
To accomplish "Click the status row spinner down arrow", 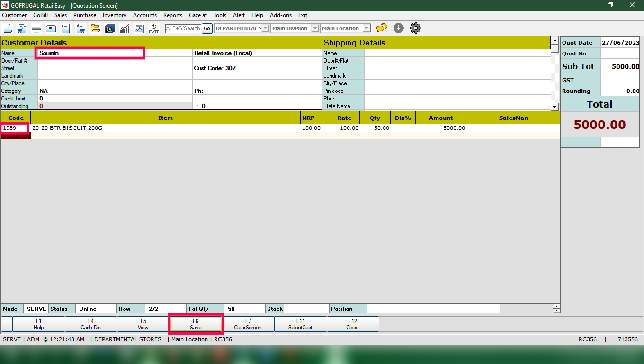I will (556, 311).
